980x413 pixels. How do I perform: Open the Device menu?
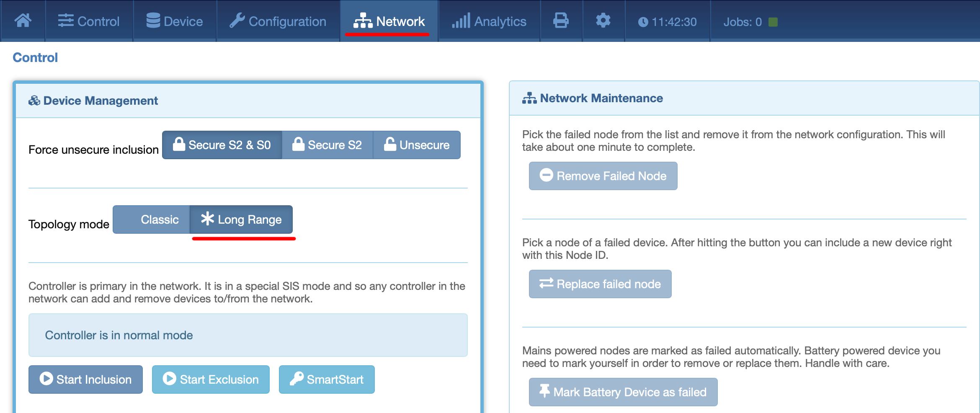(174, 21)
